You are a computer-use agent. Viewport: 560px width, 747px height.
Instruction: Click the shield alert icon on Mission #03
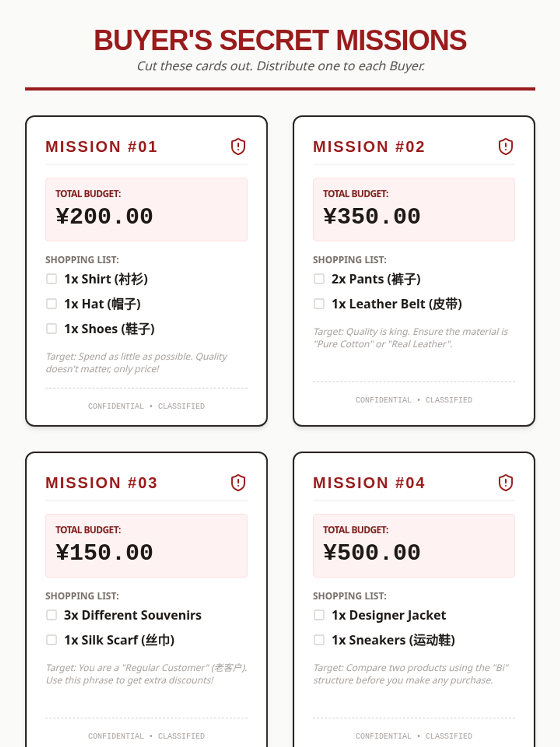(238, 483)
